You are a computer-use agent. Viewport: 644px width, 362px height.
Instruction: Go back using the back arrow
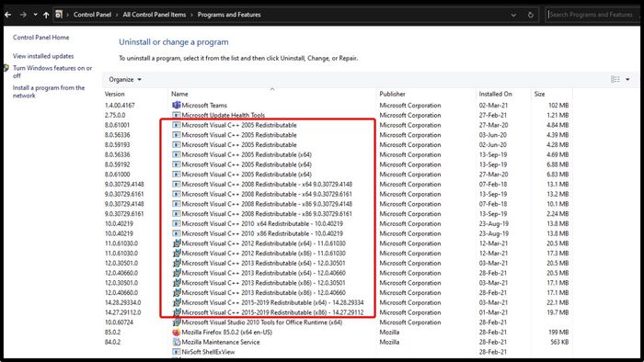[7, 15]
